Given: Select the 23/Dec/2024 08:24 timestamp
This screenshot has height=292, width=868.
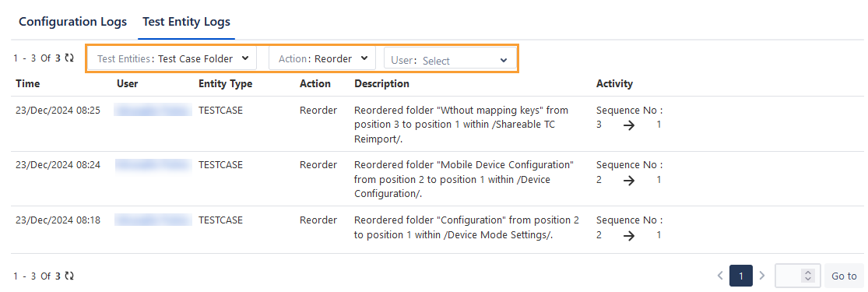Looking at the screenshot, I should [x=58, y=164].
